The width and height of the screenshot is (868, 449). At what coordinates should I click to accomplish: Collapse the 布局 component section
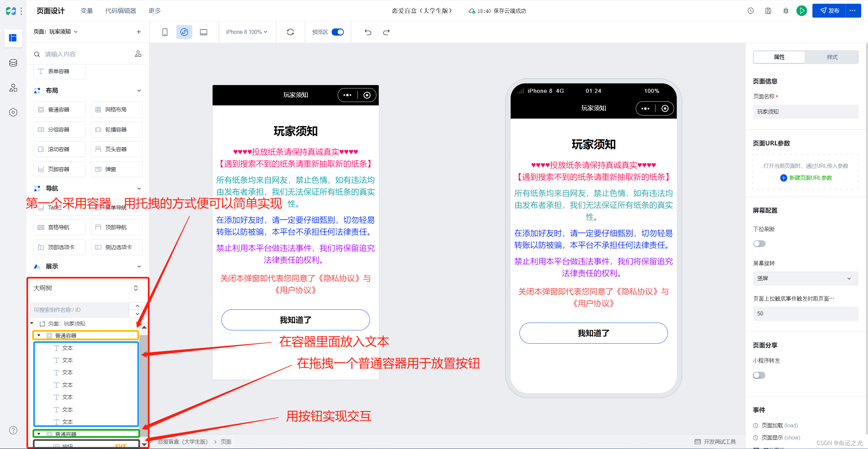(x=139, y=90)
